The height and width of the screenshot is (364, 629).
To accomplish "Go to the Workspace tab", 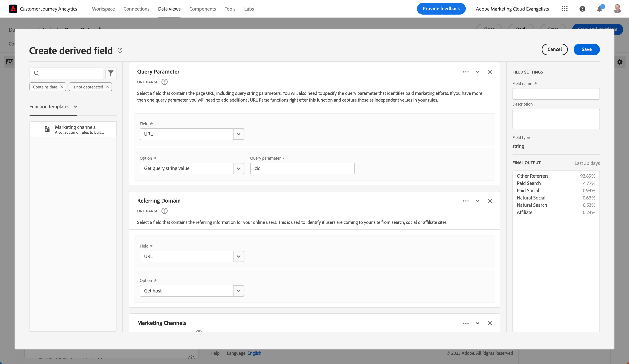I will pyautogui.click(x=103, y=9).
